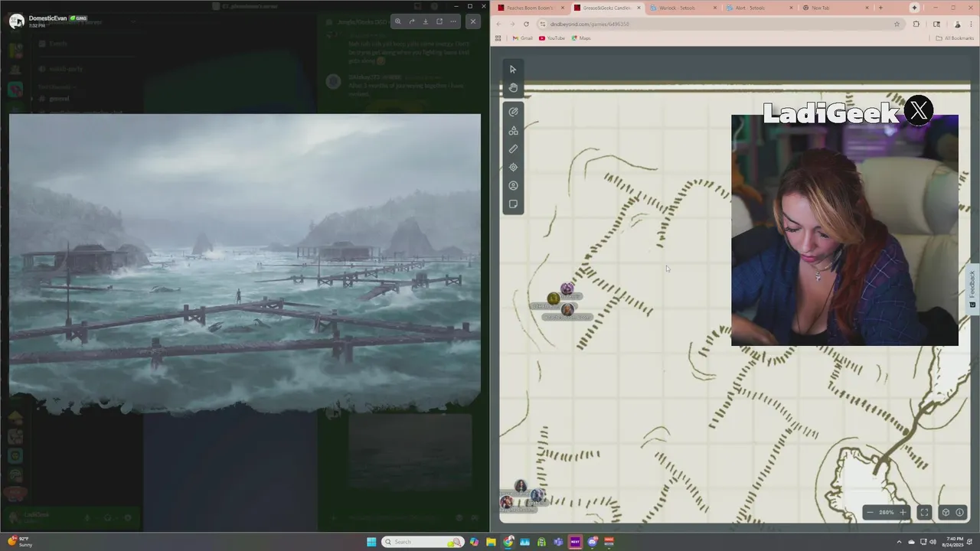
Task: Close the Discord image viewer
Action: (x=473, y=21)
